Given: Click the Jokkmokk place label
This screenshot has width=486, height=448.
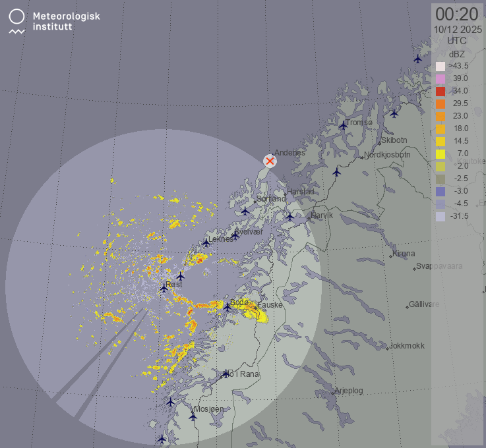Looking at the screenshot, I should [407, 346].
